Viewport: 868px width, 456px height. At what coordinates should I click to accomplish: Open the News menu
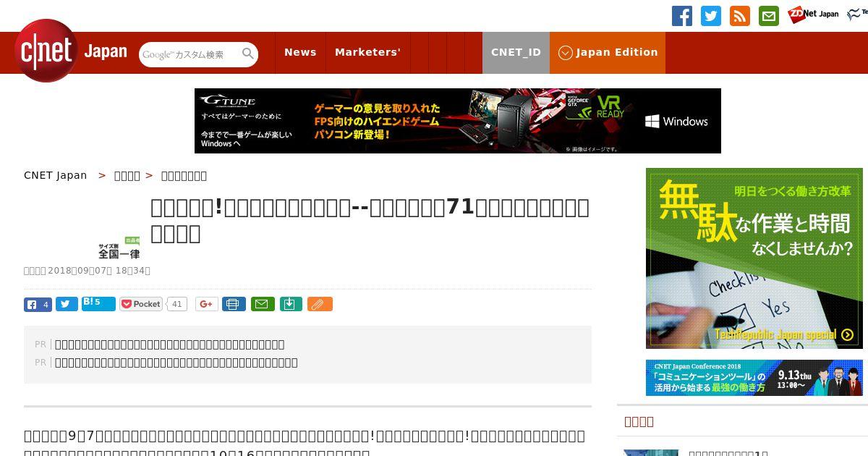(300, 52)
